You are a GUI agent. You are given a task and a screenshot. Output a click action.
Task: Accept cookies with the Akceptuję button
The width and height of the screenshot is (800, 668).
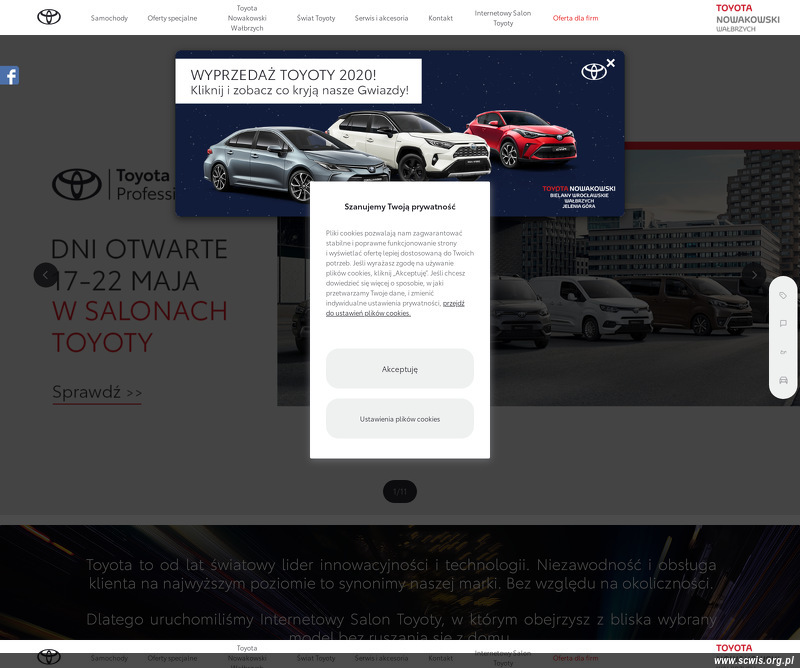(x=399, y=369)
